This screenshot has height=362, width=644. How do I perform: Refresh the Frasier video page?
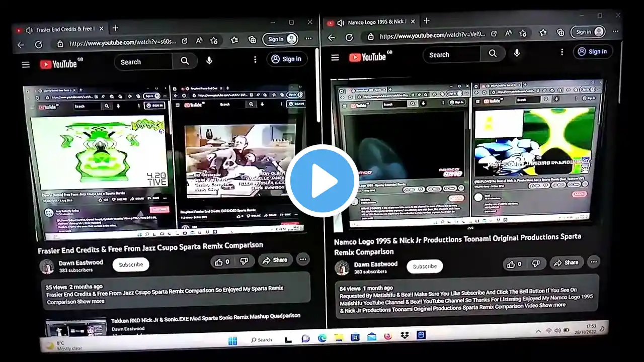coord(38,44)
